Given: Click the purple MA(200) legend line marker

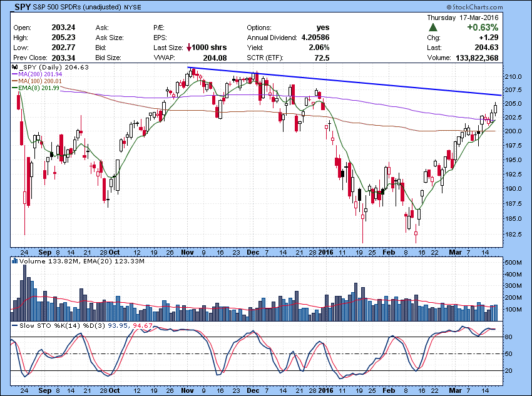Looking at the screenshot, I should 14,74.
